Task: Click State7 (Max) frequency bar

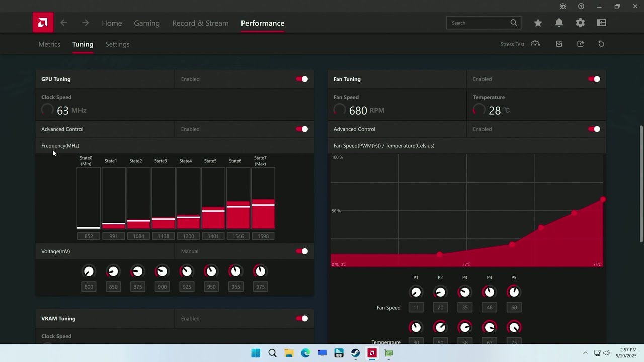Action: pyautogui.click(x=263, y=198)
